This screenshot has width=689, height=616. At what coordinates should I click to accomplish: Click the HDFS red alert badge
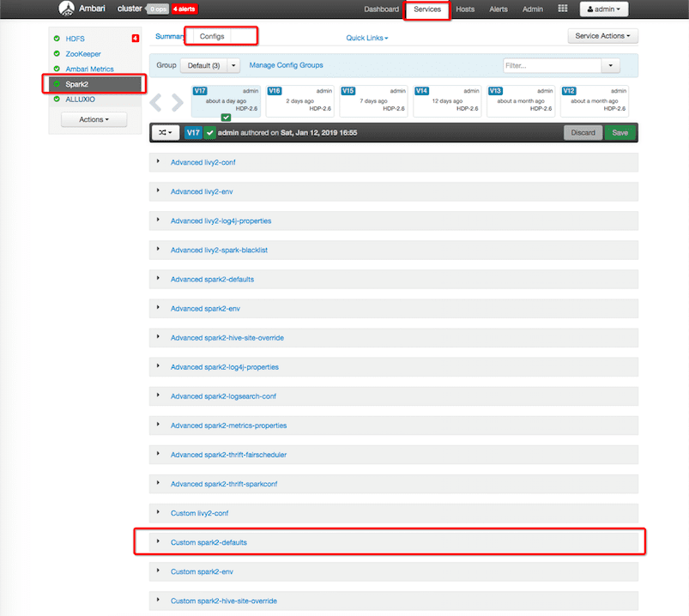136,39
